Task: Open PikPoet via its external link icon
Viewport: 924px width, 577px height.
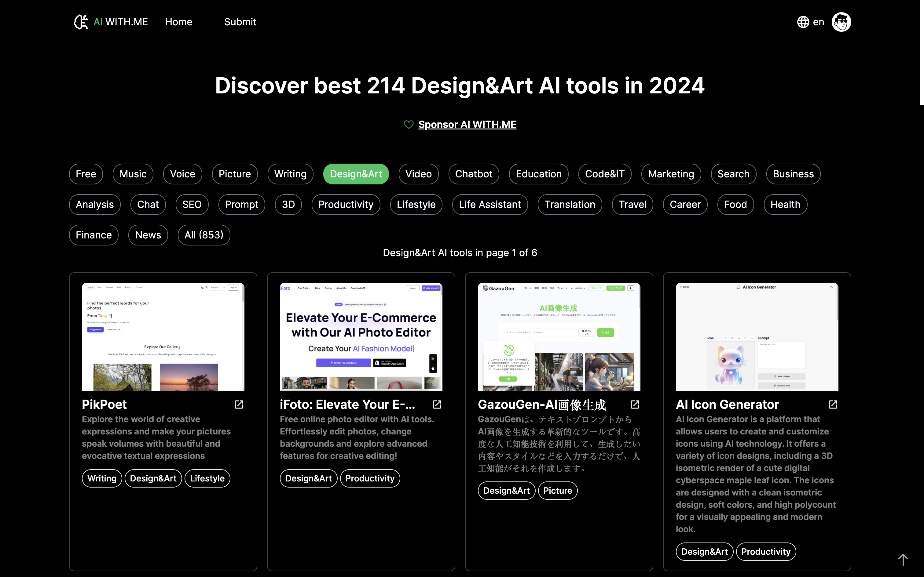Action: click(x=239, y=405)
